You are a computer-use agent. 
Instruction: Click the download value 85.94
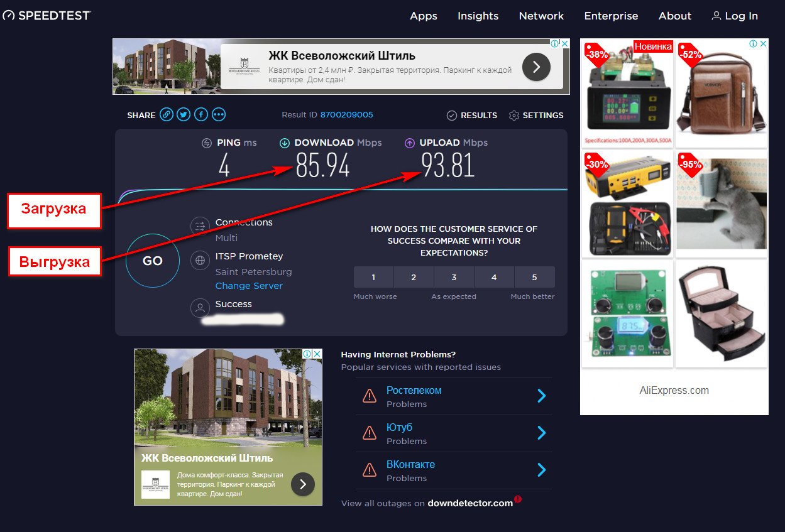tap(322, 166)
